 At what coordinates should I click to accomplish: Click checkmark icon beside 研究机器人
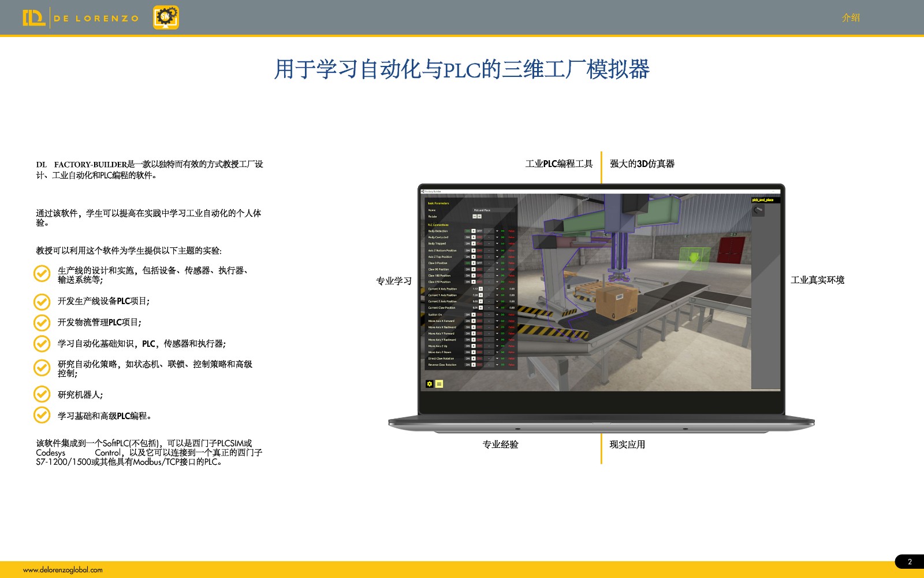[42, 394]
